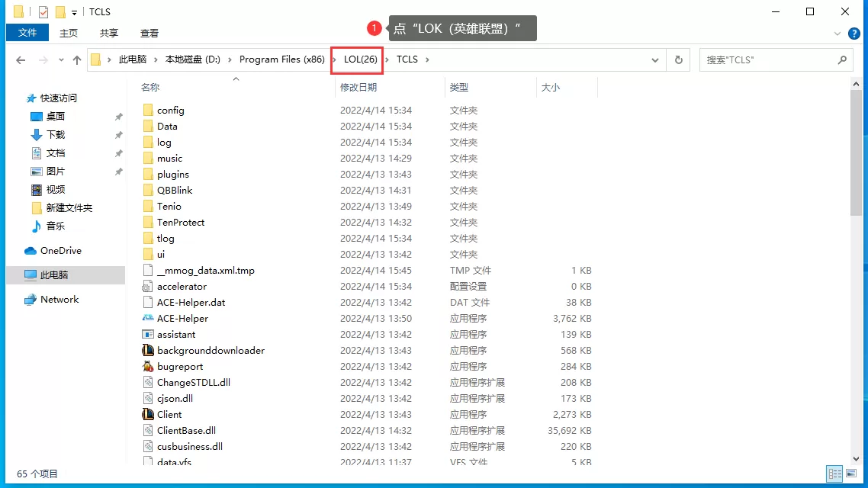Expand the ribbon with the chevron arrow
Image resolution: width=868 pixels, height=488 pixels.
tap(839, 34)
